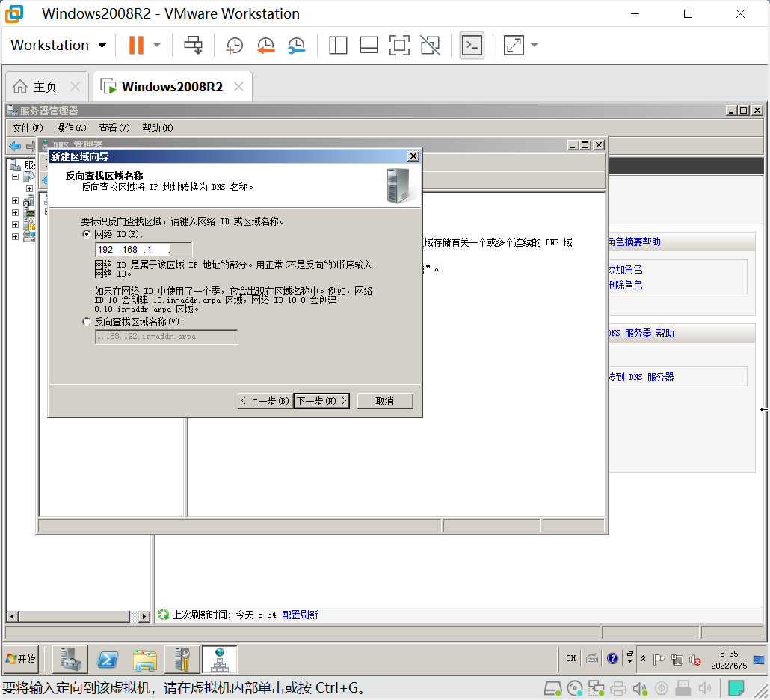Screen dimensions: 770x700
Task: Expand the last top-level node in the server tree
Action: click(15, 237)
